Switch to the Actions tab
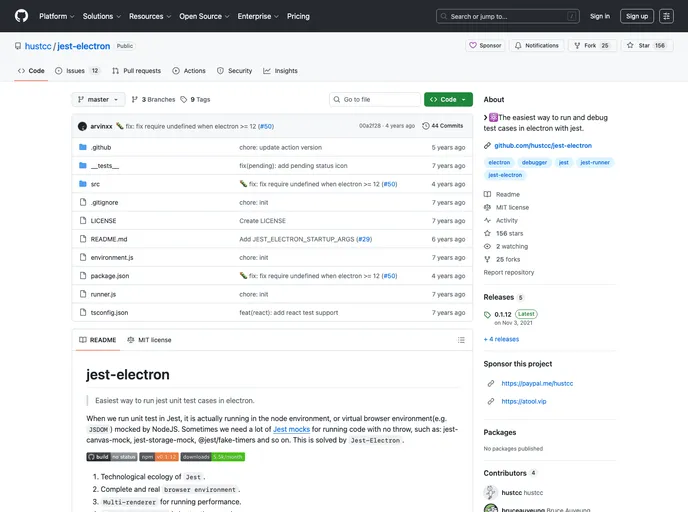Viewport: 688px width, 512px height. (x=189, y=71)
